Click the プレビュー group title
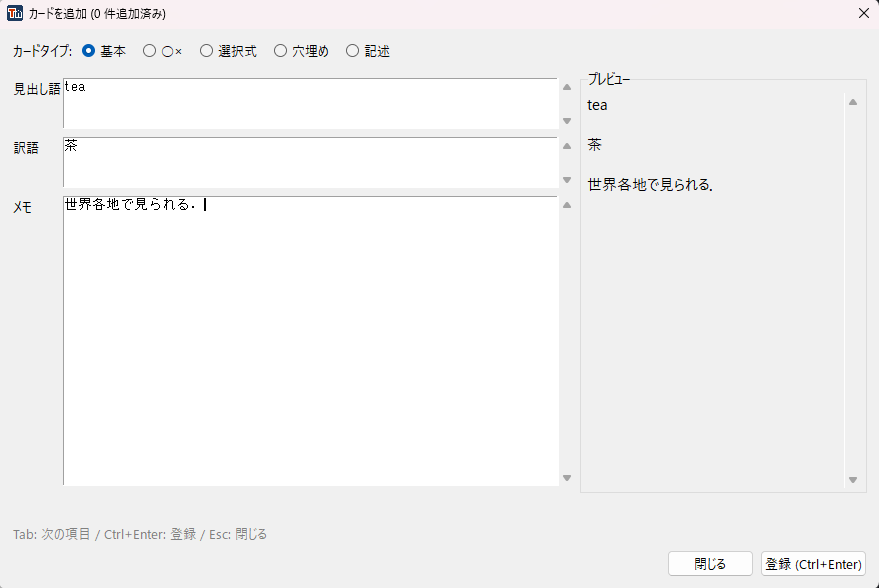Screen dimensions: 879x588 (609, 80)
